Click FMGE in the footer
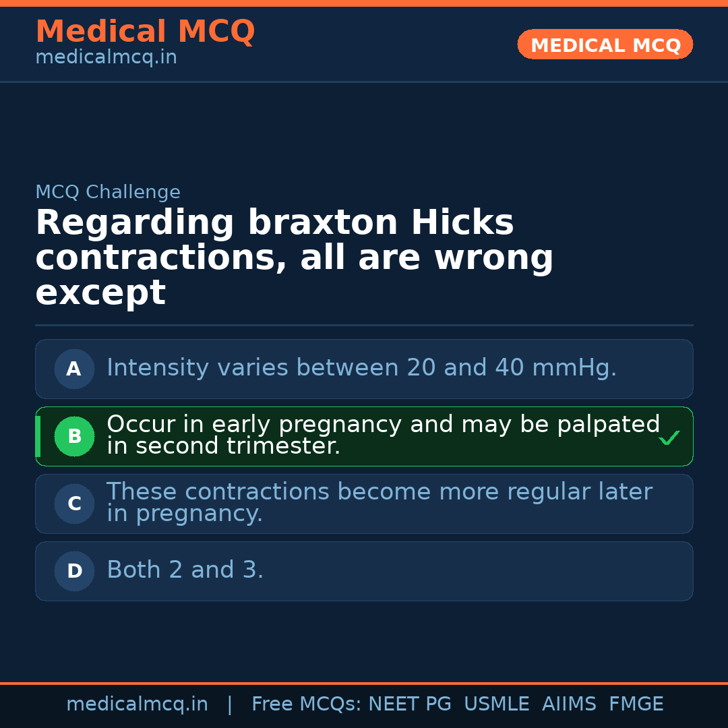This screenshot has height=728, width=728. (x=636, y=704)
